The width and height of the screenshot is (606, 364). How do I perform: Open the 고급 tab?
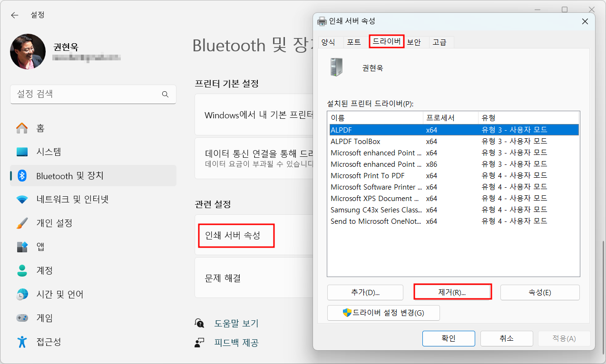440,42
